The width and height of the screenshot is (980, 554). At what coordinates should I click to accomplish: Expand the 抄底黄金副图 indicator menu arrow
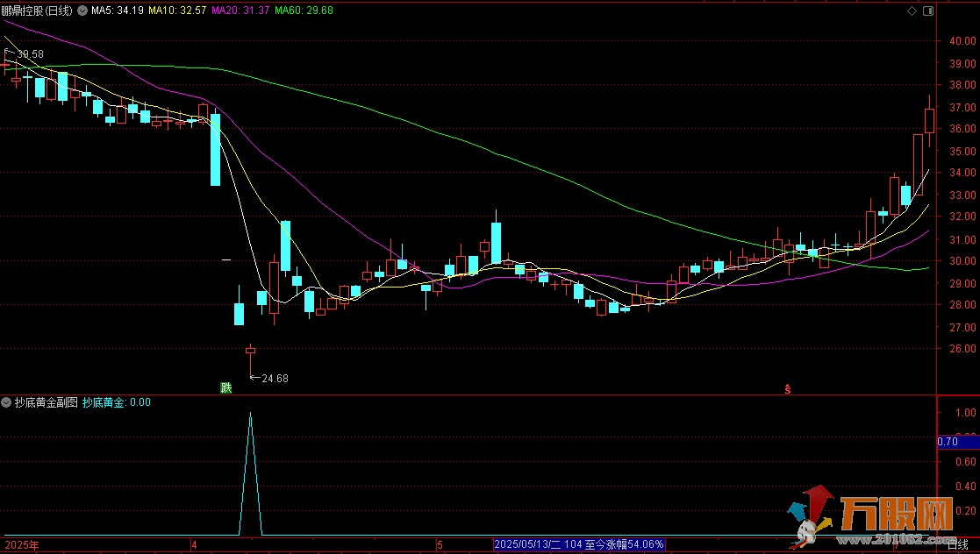[7, 402]
